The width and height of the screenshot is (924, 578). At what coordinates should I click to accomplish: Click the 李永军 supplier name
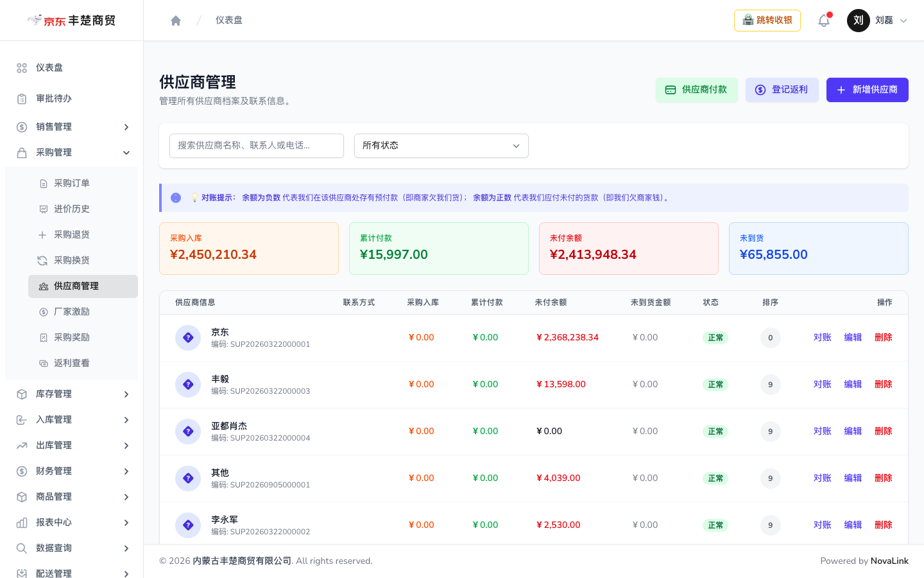coord(225,520)
